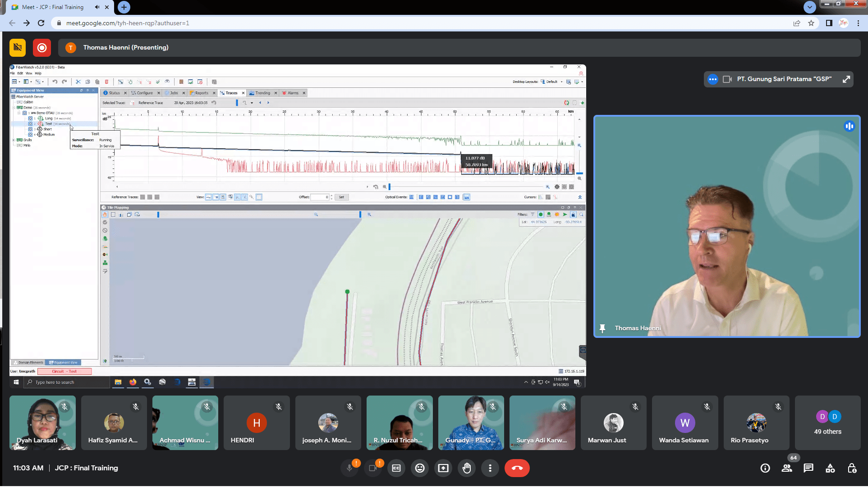
Task: Click the green play arrow filter icon
Action: pyautogui.click(x=565, y=214)
